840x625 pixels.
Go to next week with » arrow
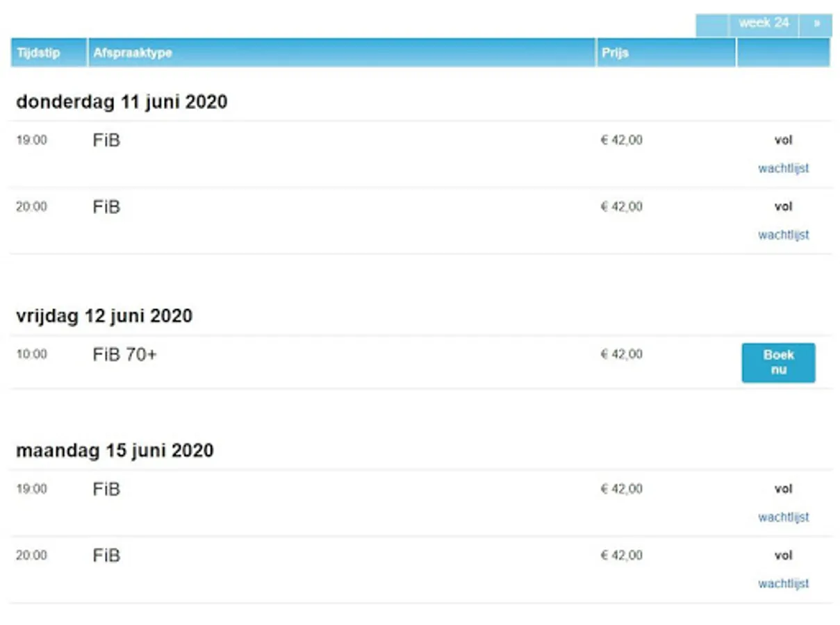click(816, 24)
